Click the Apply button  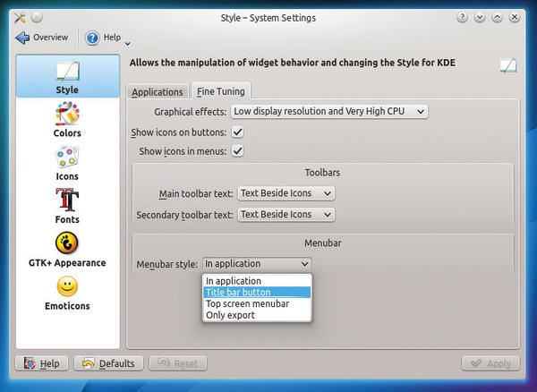tap(490, 363)
